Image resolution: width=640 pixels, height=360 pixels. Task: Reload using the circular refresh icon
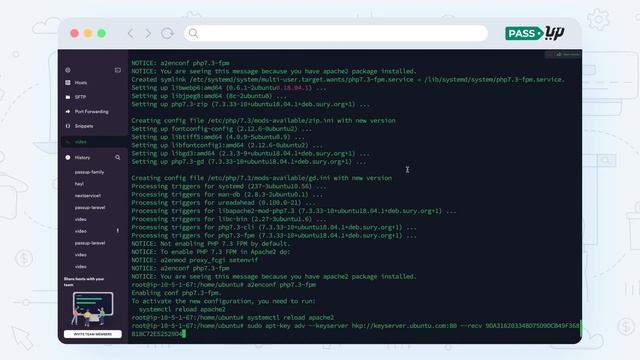167,33
